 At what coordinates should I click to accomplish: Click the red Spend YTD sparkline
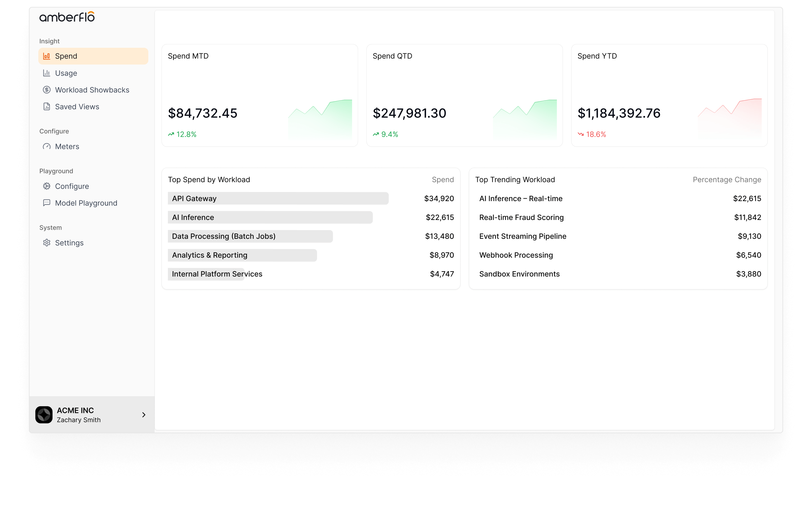[729, 118]
